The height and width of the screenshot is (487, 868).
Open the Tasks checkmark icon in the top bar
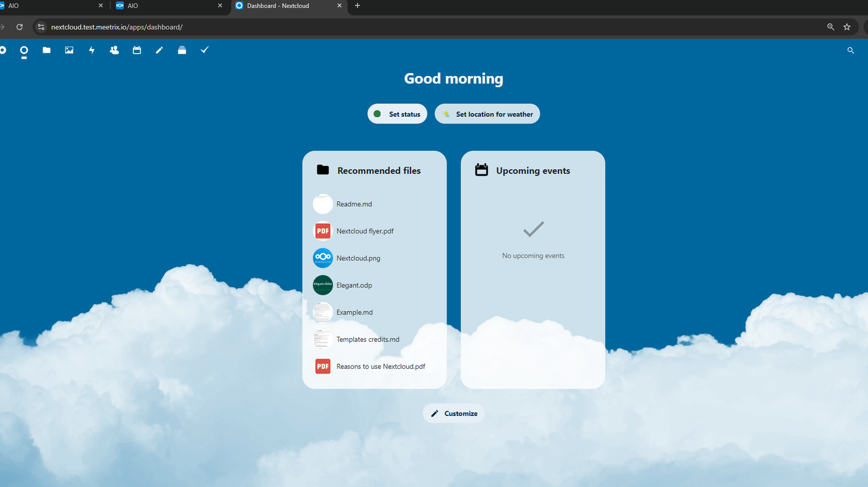click(205, 50)
